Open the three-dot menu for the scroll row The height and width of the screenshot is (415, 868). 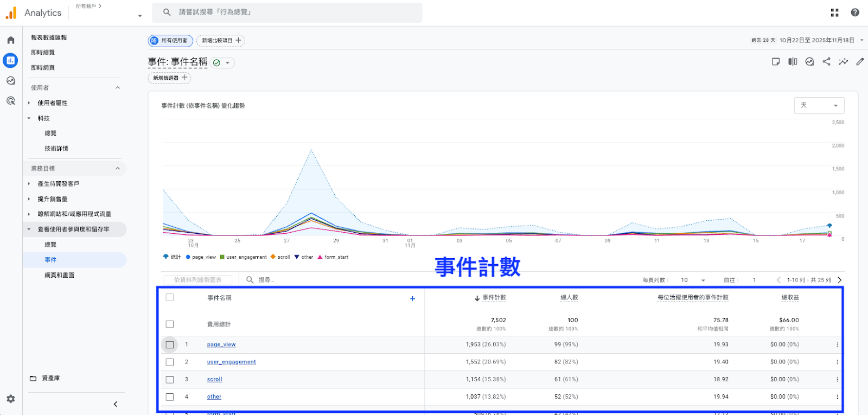pos(837,379)
